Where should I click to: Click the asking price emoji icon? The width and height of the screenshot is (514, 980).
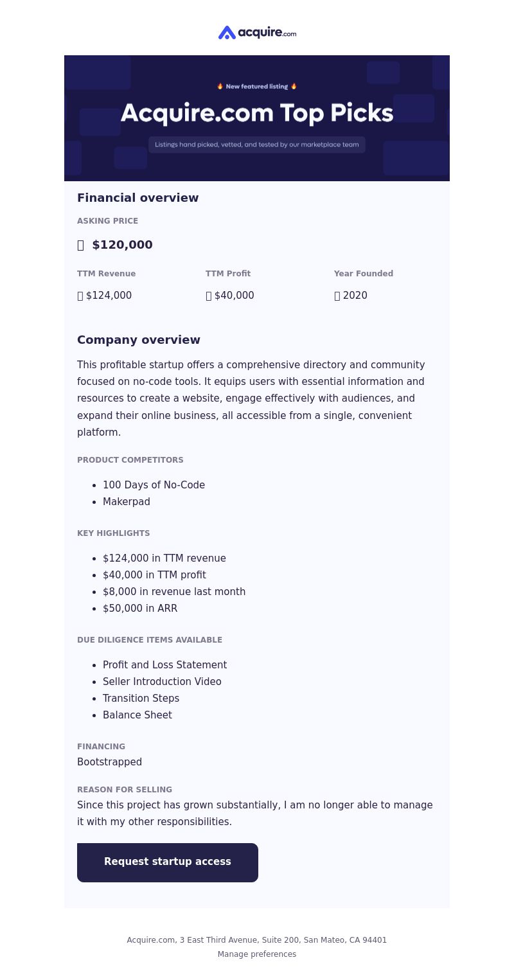[x=81, y=245]
